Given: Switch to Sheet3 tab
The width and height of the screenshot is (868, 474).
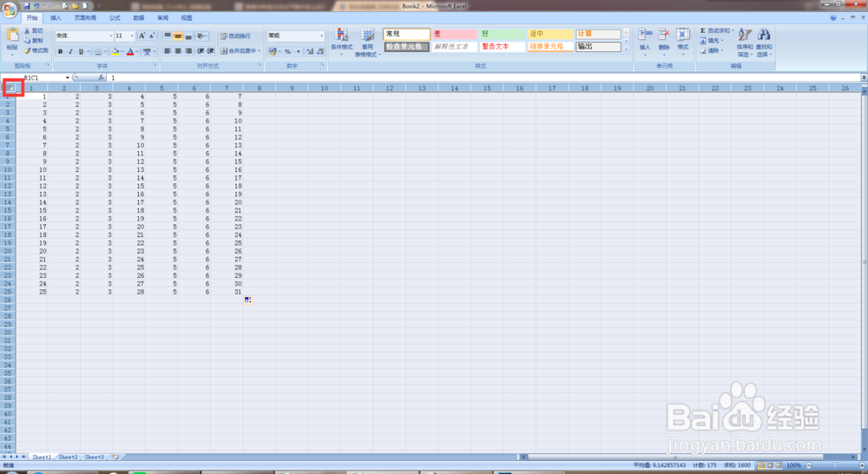Looking at the screenshot, I should tap(94, 457).
